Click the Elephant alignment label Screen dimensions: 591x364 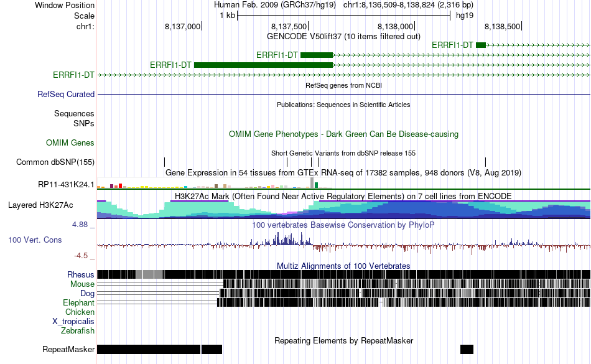[78, 302]
